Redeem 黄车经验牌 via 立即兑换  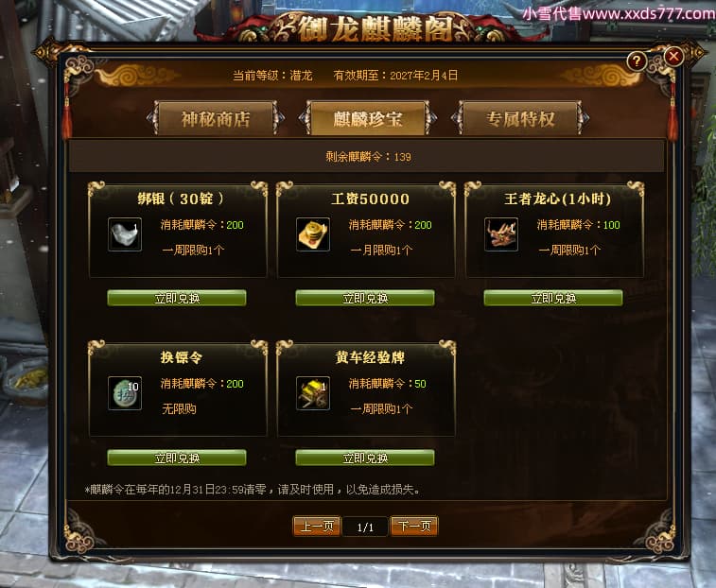[365, 458]
